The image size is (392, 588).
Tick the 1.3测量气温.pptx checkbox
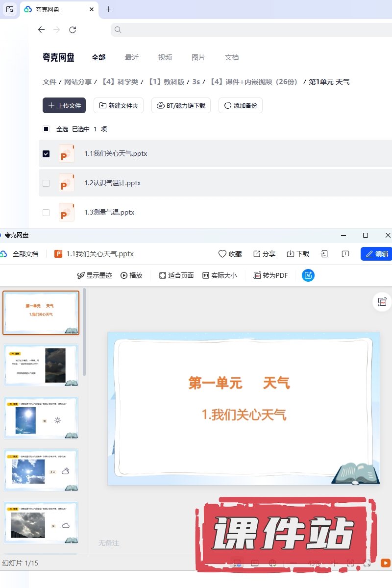coord(46,213)
